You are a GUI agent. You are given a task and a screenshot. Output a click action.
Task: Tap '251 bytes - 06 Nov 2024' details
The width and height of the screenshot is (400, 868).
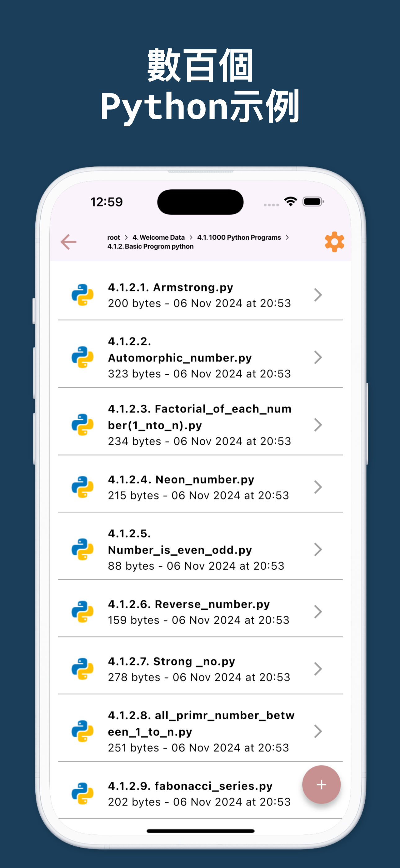(x=198, y=748)
